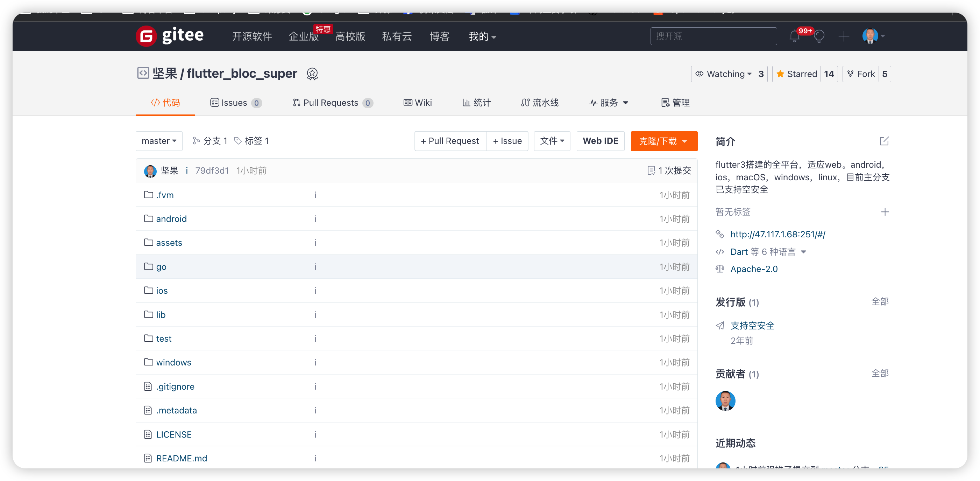The height and width of the screenshot is (481, 980).
Task: Click the go folder icon
Action: coord(148,266)
